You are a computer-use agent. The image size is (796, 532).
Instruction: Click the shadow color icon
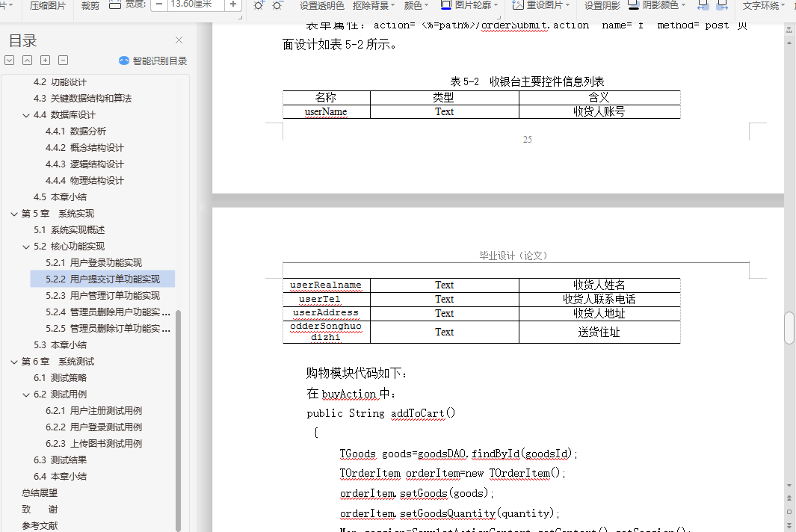click(x=633, y=5)
